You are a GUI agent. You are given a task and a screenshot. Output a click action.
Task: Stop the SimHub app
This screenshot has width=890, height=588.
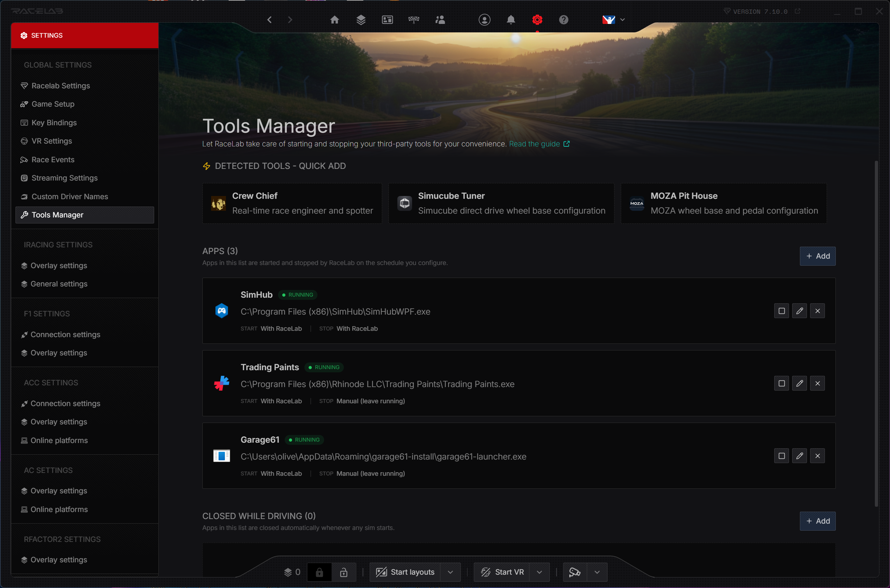[x=782, y=311]
